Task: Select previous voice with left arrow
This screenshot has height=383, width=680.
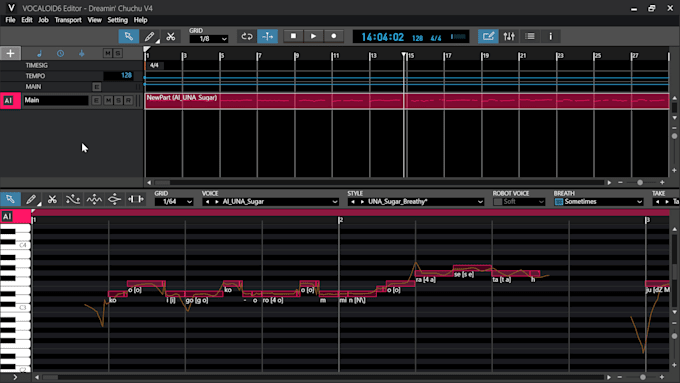Action: click(x=207, y=202)
